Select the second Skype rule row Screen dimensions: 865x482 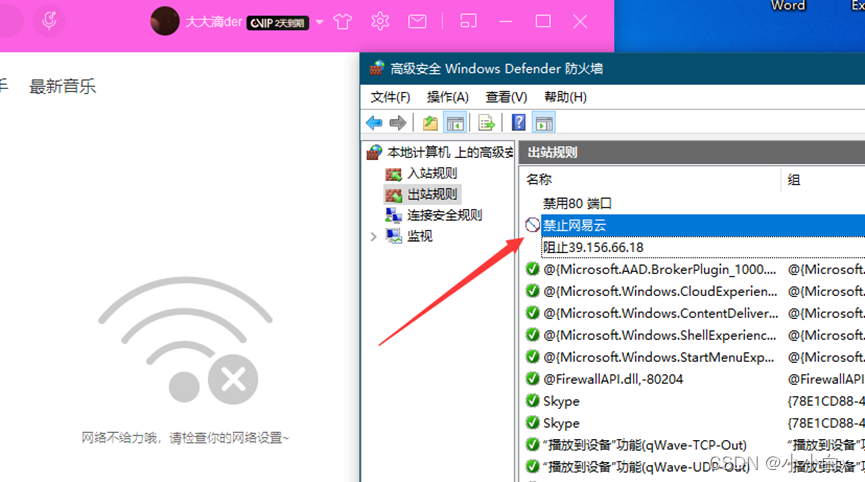pyautogui.click(x=694, y=424)
